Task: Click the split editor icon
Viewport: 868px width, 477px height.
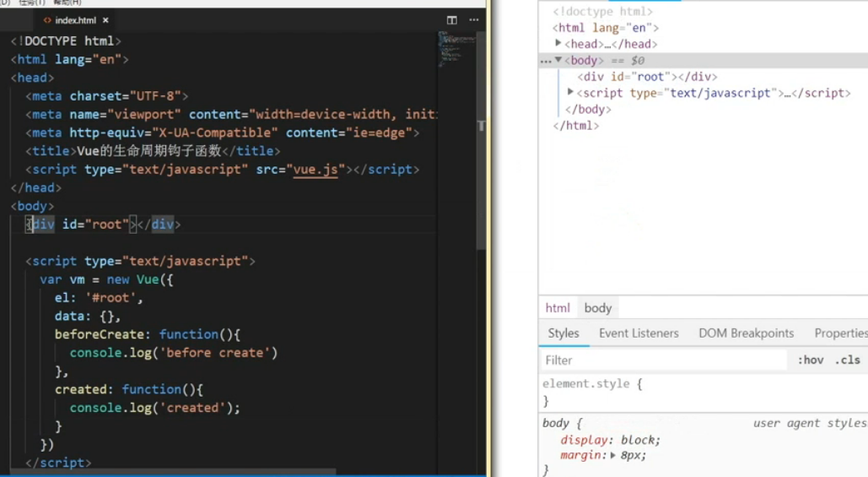Action: click(452, 20)
